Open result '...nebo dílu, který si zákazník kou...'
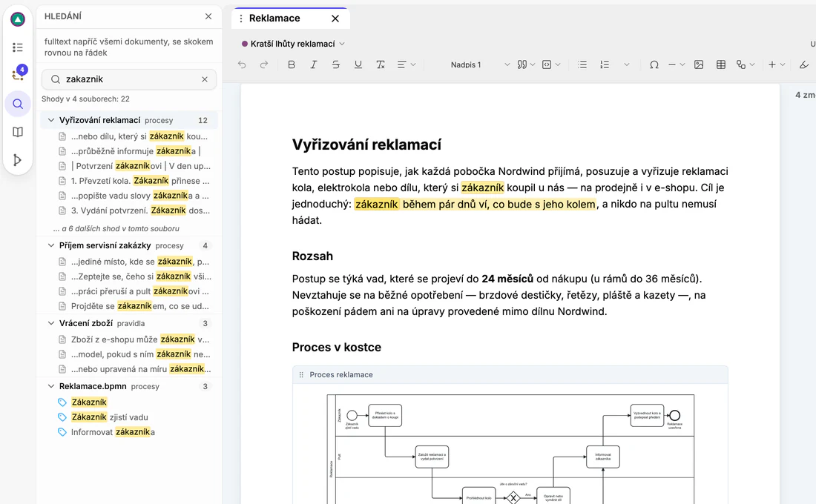 134,136
